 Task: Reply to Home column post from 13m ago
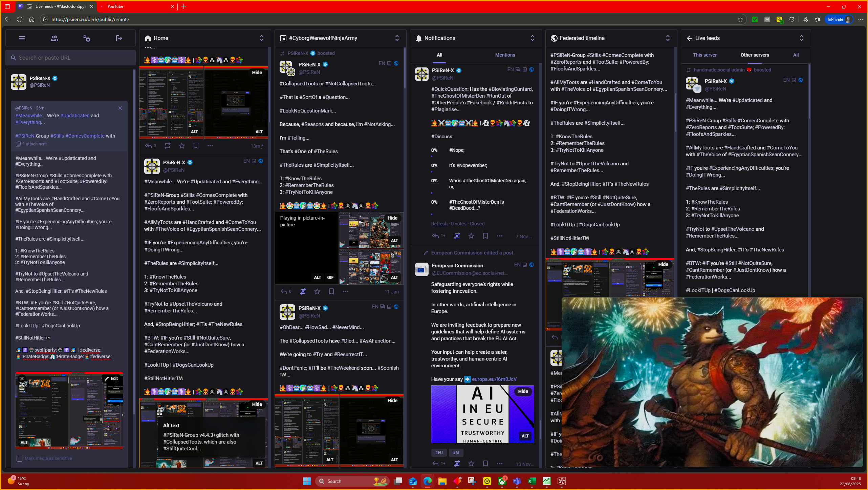click(x=148, y=146)
